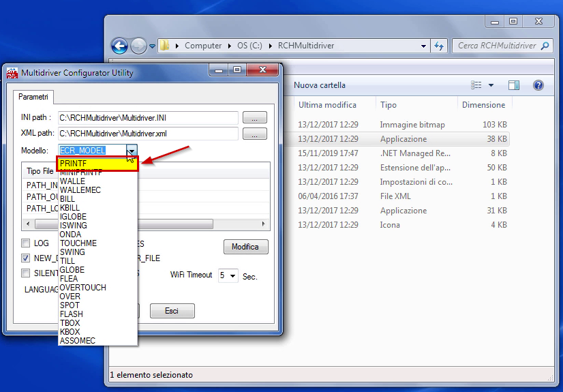Click the right arrow of horizontal scrollbar
563x392 pixels.
point(264,224)
